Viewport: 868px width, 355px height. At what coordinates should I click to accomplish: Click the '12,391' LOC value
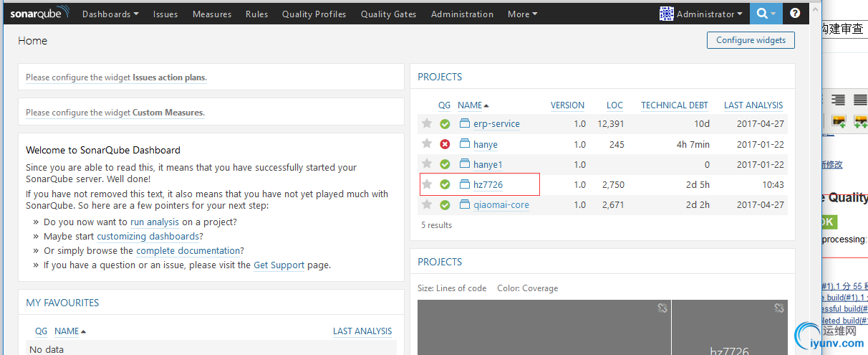tap(611, 124)
